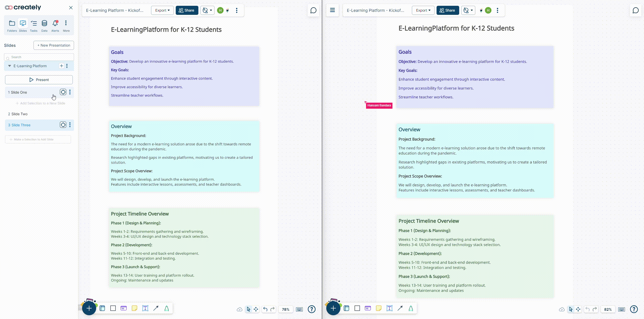
Task: Focus the slides Search field
Action: click(39, 57)
